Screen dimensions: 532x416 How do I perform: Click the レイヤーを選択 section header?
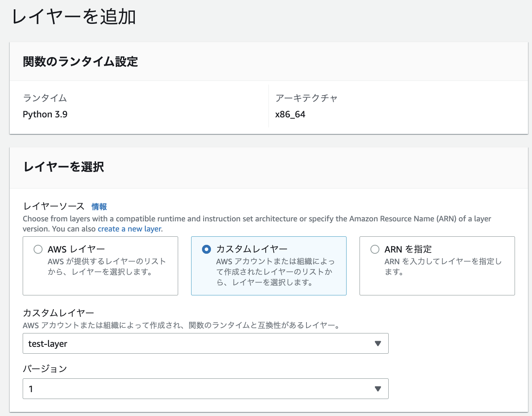[63, 167]
